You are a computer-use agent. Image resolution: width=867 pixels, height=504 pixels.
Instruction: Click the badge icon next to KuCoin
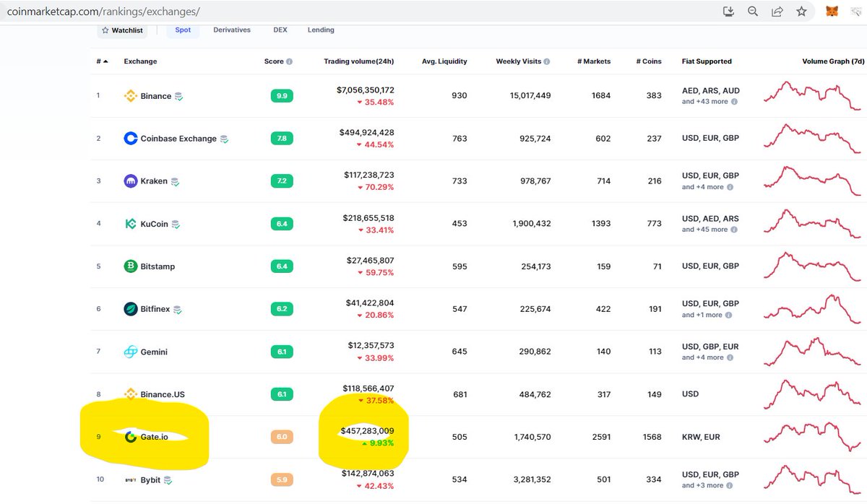[x=176, y=225]
